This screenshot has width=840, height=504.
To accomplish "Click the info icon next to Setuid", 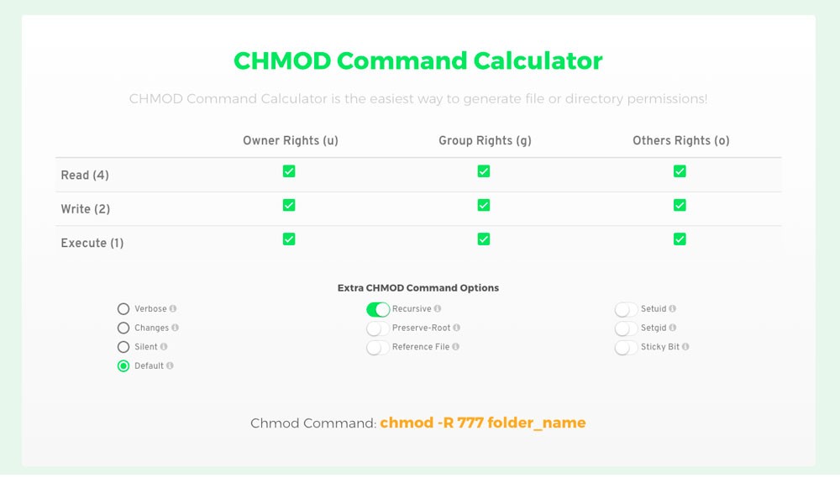I will click(673, 309).
